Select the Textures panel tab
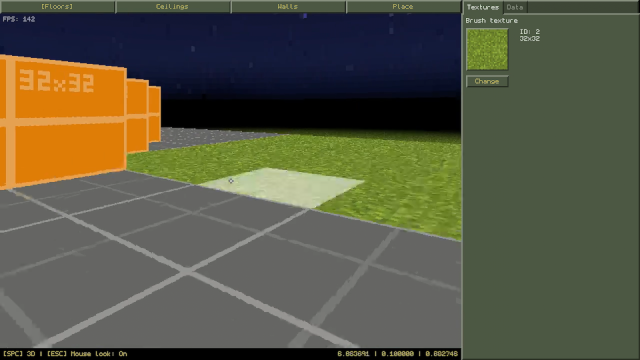 tap(483, 7)
